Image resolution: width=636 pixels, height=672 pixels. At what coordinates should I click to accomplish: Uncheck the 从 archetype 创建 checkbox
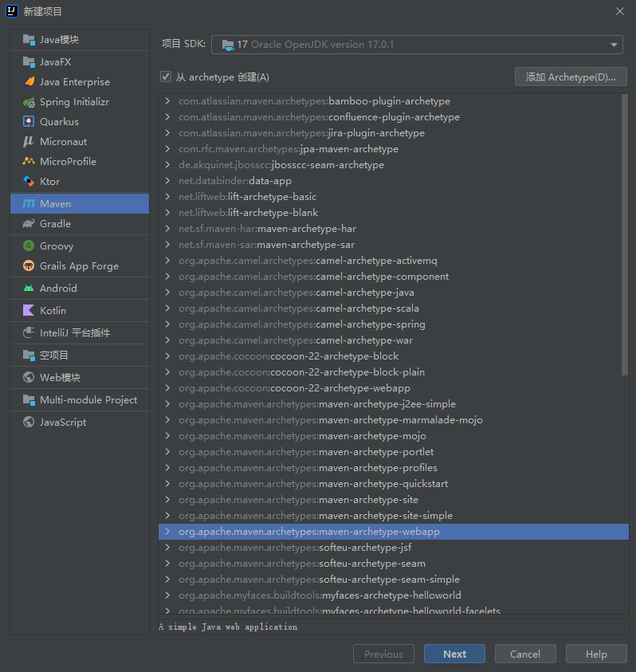[166, 77]
